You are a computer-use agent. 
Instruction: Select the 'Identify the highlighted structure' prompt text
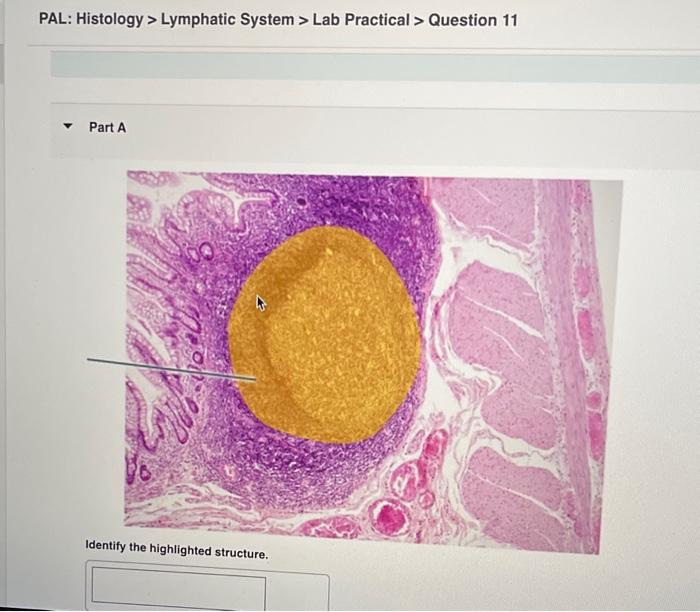pos(177,550)
